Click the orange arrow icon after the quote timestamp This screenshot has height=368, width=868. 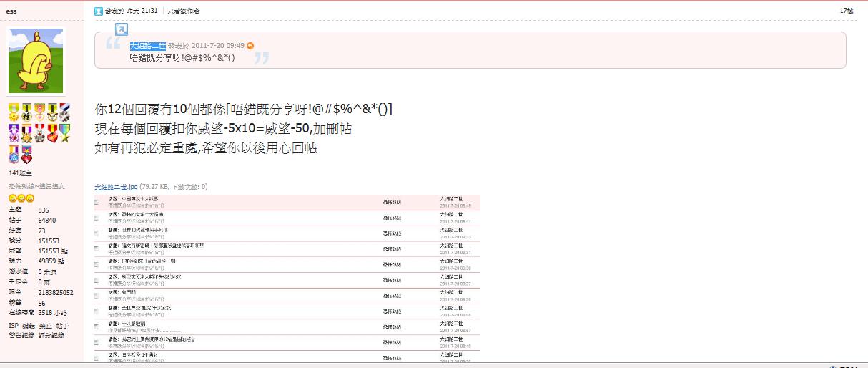pyautogui.click(x=250, y=46)
